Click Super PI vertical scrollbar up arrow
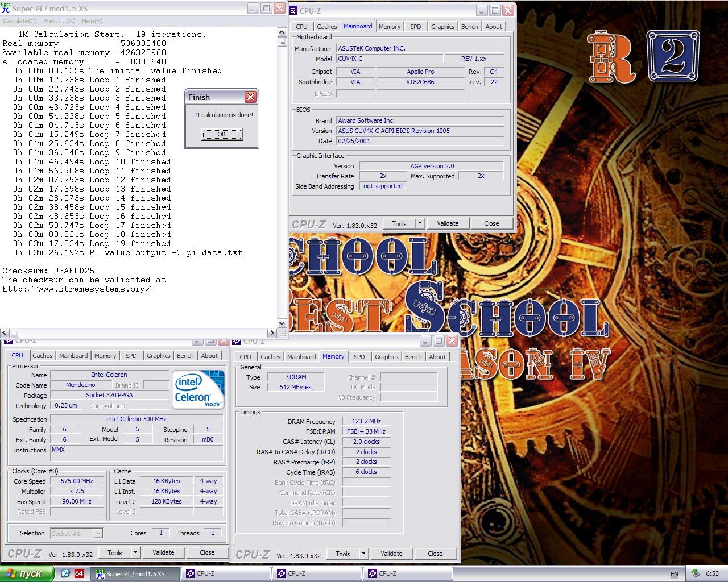Image resolution: width=728 pixels, height=582 pixels. (282, 33)
